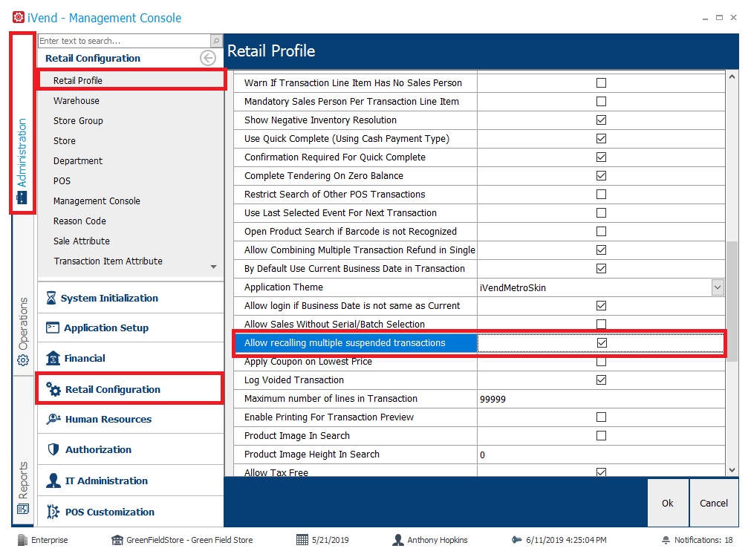Toggle By Default Use Current Business Date checkbox
The width and height of the screenshot is (751, 560).
[x=601, y=269]
